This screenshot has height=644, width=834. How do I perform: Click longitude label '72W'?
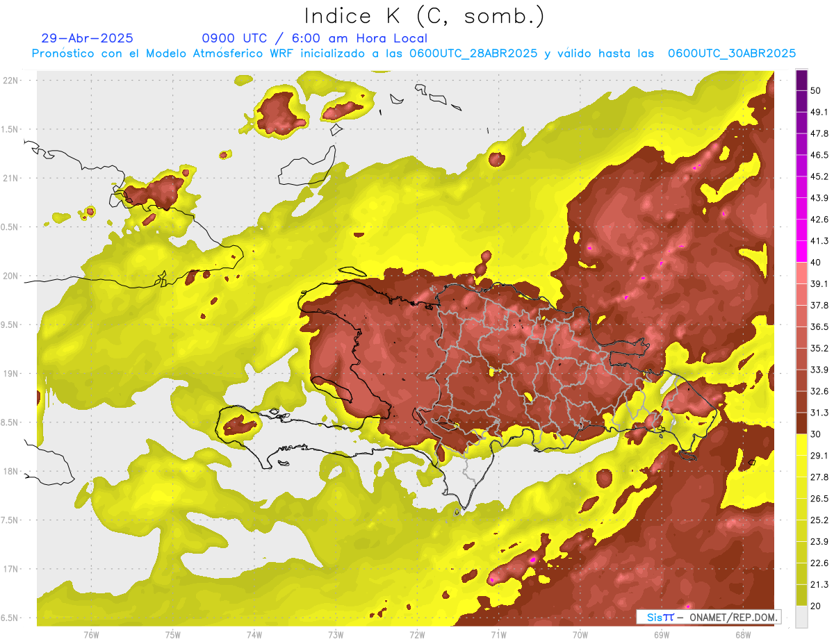(417, 635)
